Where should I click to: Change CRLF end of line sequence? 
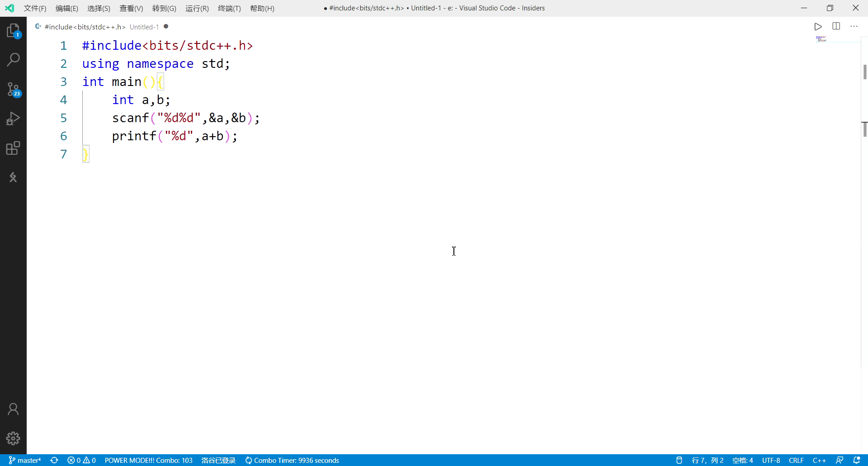(796, 460)
